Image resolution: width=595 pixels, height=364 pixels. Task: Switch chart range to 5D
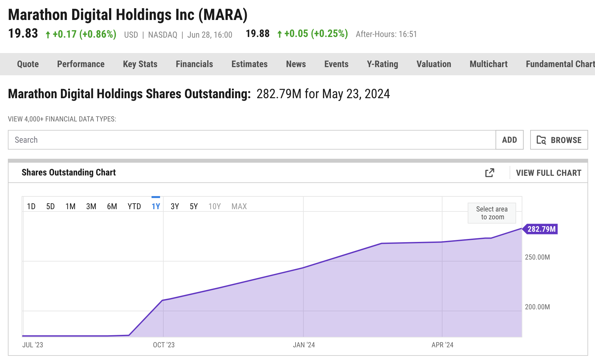tap(50, 206)
